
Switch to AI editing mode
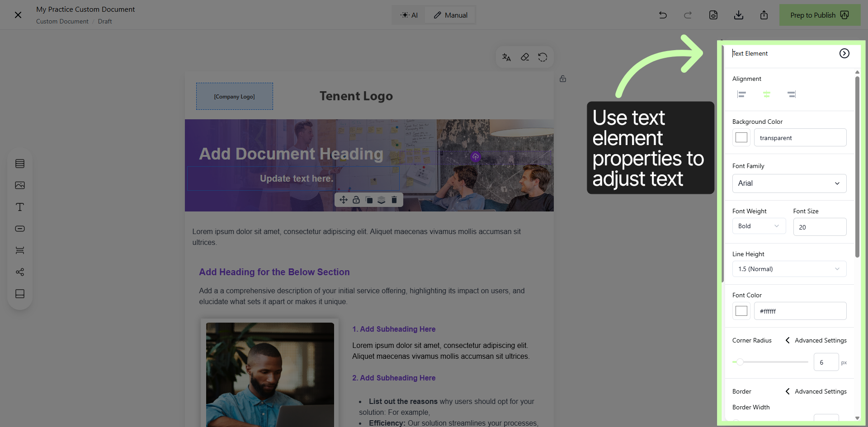(409, 15)
